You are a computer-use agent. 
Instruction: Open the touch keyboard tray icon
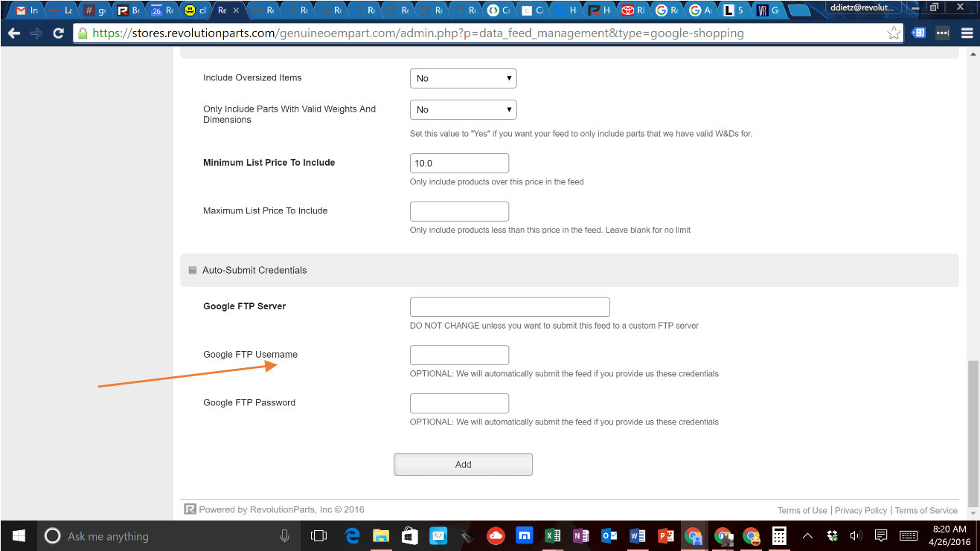click(909, 535)
